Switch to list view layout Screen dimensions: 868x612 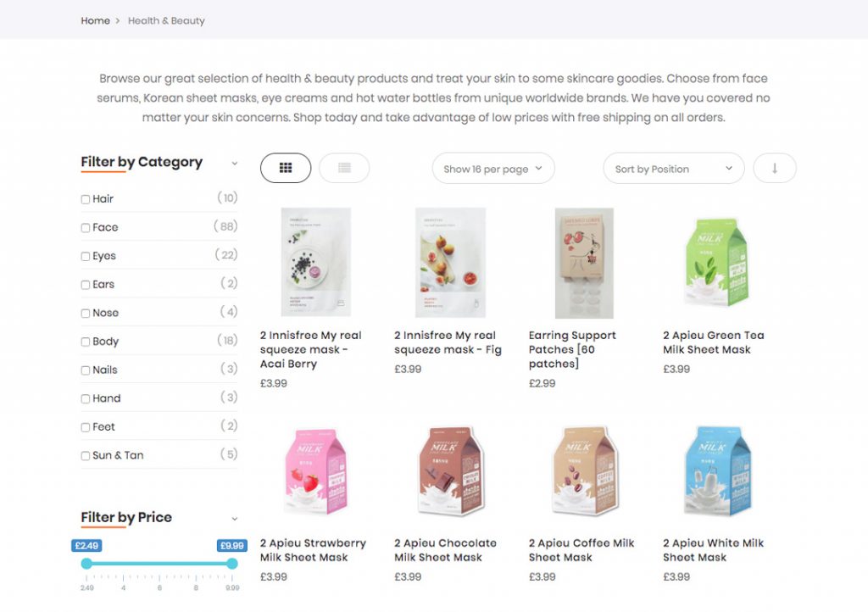tap(344, 168)
